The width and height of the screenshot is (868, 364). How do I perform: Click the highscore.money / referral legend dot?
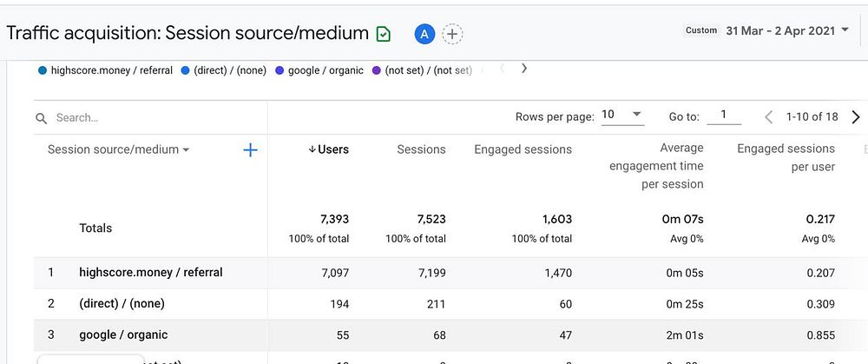pos(43,70)
